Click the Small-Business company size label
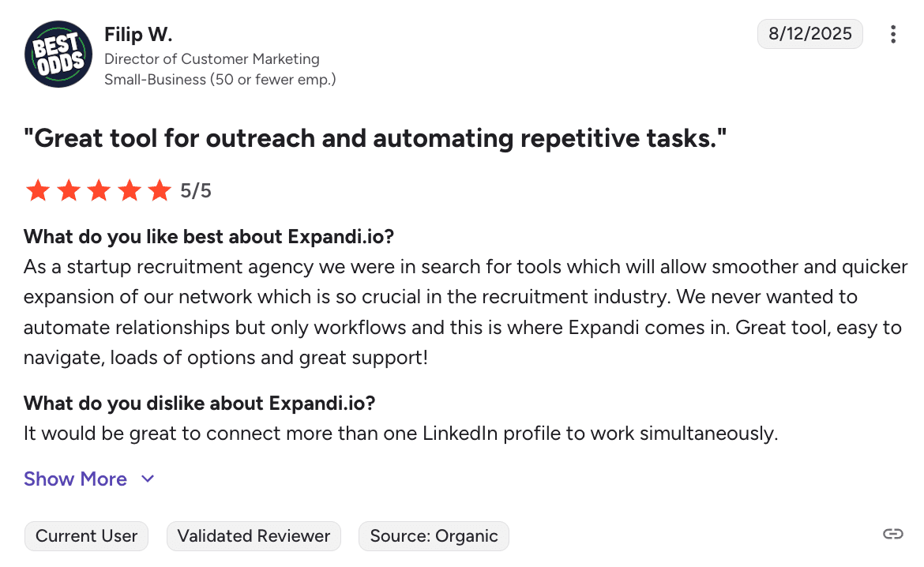Screen dimensions: 924x567 click(x=220, y=79)
